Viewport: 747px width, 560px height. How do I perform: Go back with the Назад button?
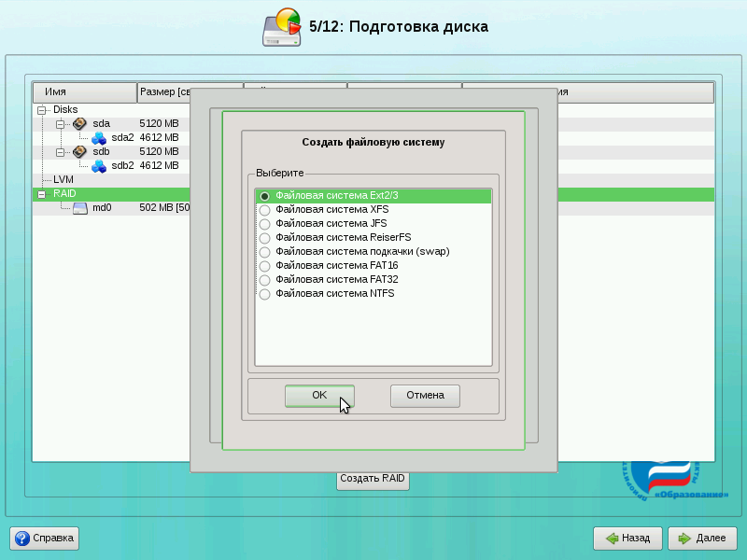[627, 539]
